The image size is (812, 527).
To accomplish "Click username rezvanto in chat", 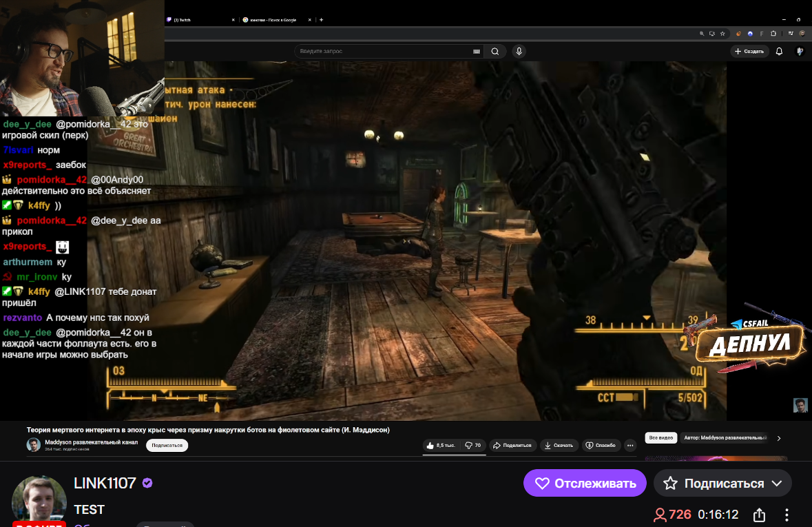I will 22,318.
